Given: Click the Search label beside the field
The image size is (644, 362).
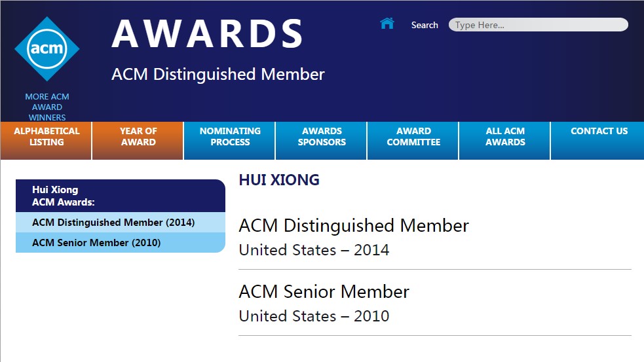Looking at the screenshot, I should point(425,25).
